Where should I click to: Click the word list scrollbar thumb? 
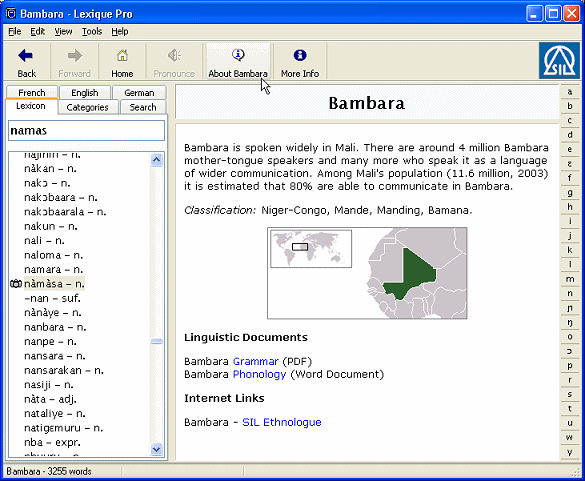[157, 341]
